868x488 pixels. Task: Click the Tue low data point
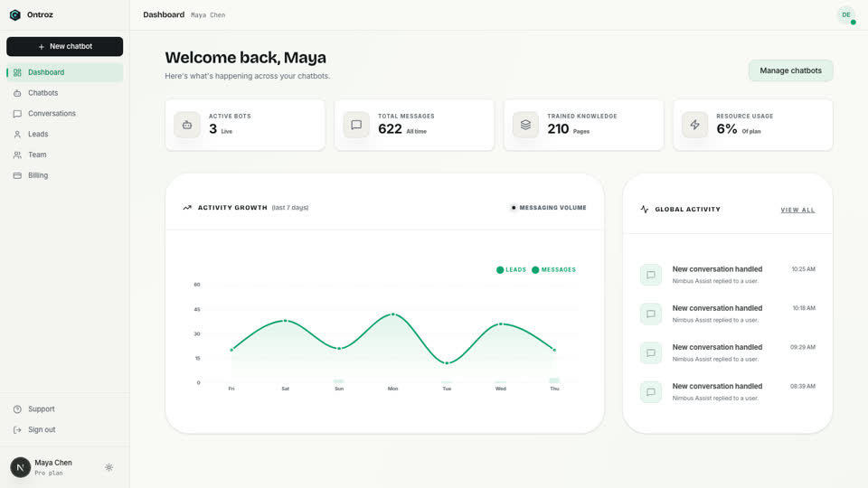click(447, 363)
